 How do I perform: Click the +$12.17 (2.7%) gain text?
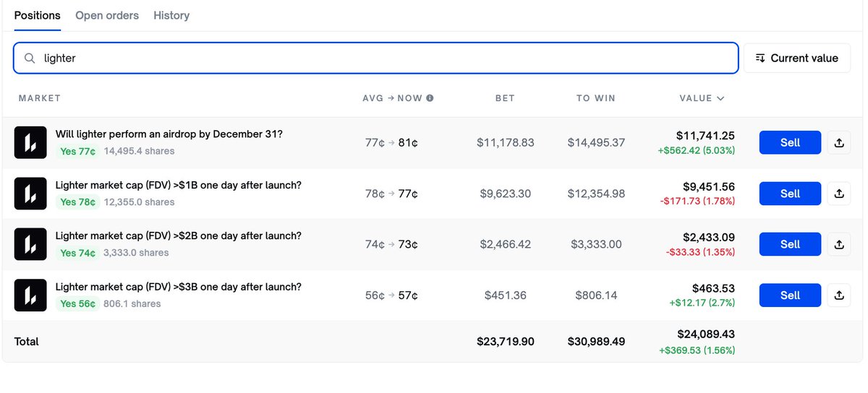point(702,303)
